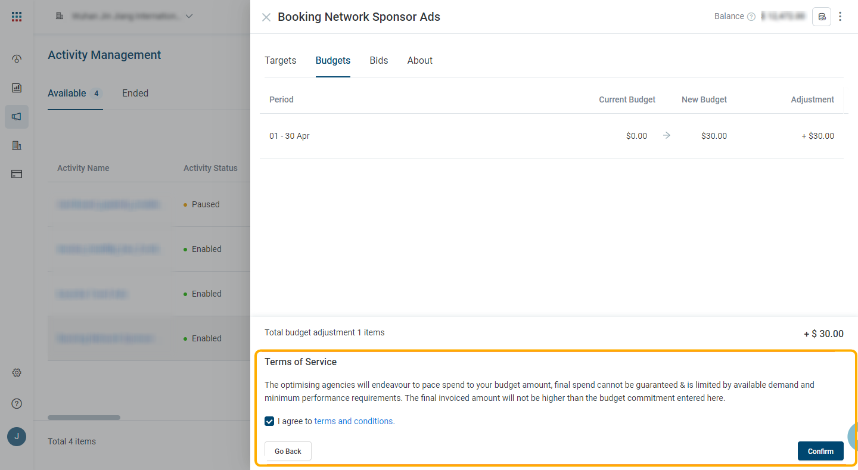The image size is (858, 470).
Task: Uncheck the I agree to terms checkbox
Action: (270, 422)
